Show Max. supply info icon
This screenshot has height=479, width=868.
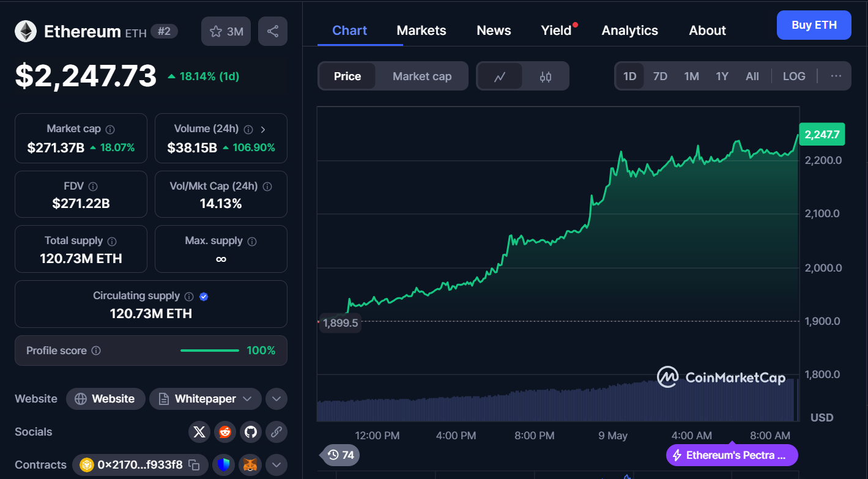(252, 241)
